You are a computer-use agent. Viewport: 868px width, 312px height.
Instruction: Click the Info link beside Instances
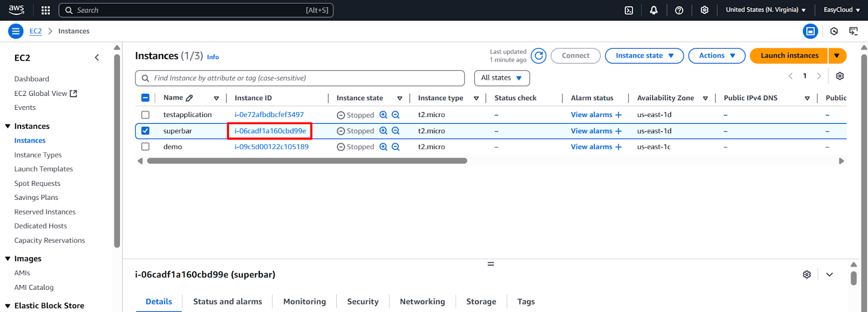tap(213, 57)
